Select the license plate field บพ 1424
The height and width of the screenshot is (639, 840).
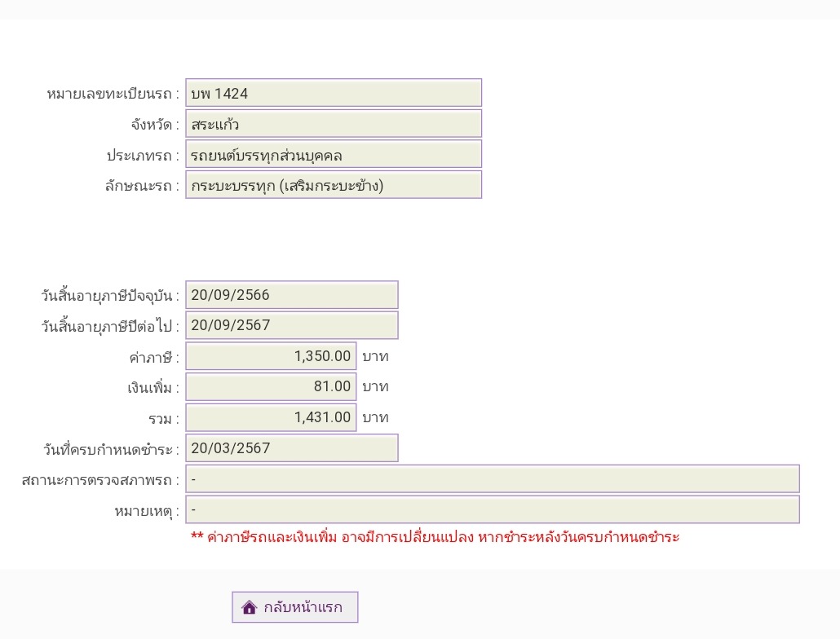pos(334,93)
